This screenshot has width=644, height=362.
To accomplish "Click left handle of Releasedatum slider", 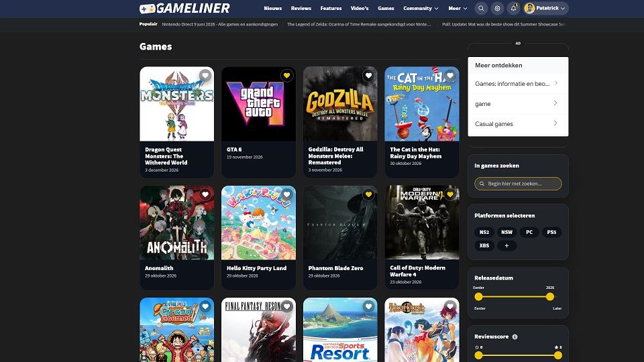I will (478, 297).
